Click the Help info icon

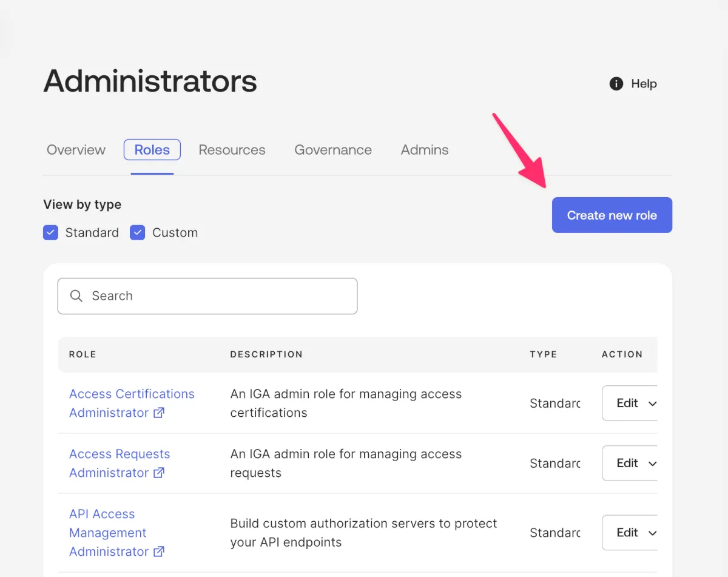pos(616,84)
